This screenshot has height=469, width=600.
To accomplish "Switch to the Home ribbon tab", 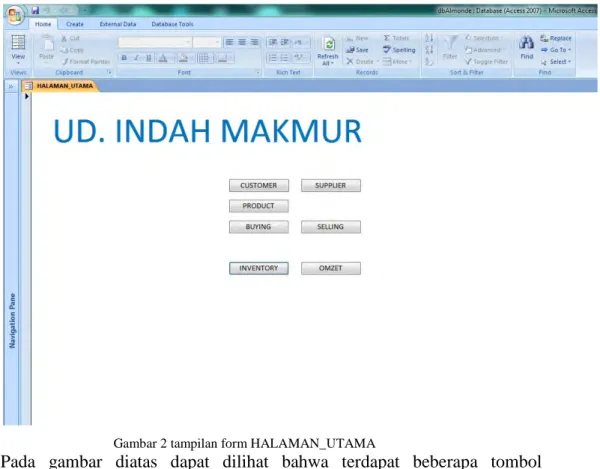I will (x=43, y=24).
